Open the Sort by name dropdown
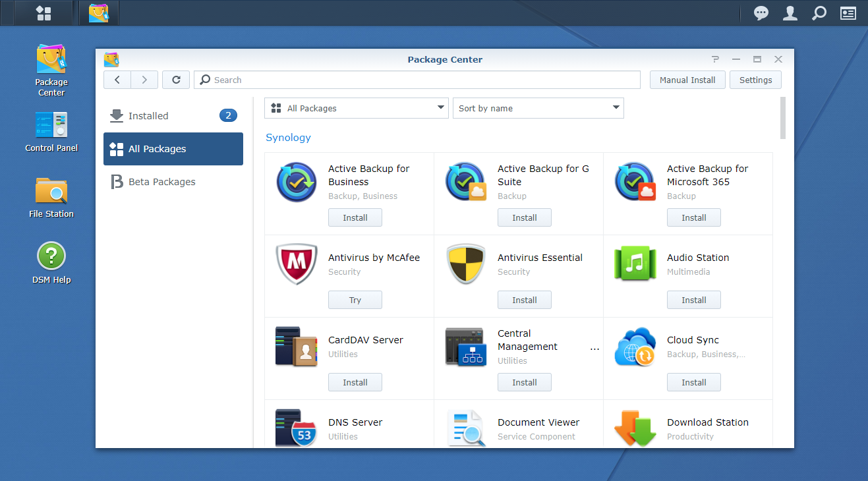The width and height of the screenshot is (868, 481). click(538, 108)
